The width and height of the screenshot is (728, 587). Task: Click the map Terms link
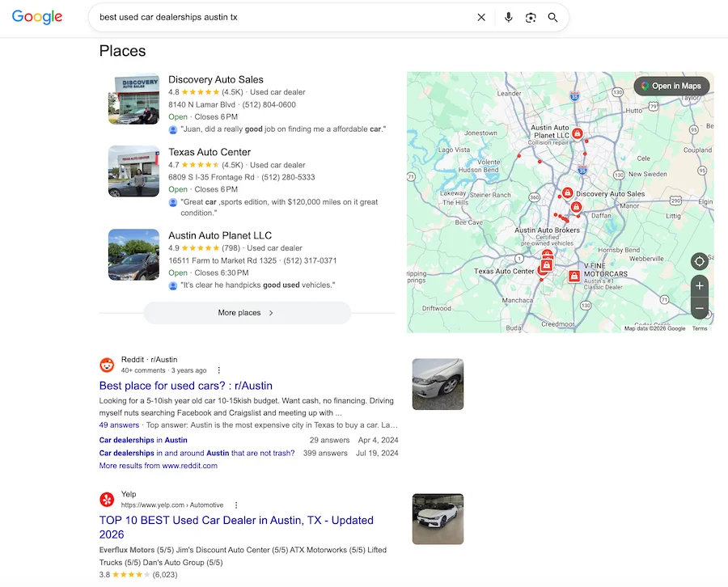point(700,328)
